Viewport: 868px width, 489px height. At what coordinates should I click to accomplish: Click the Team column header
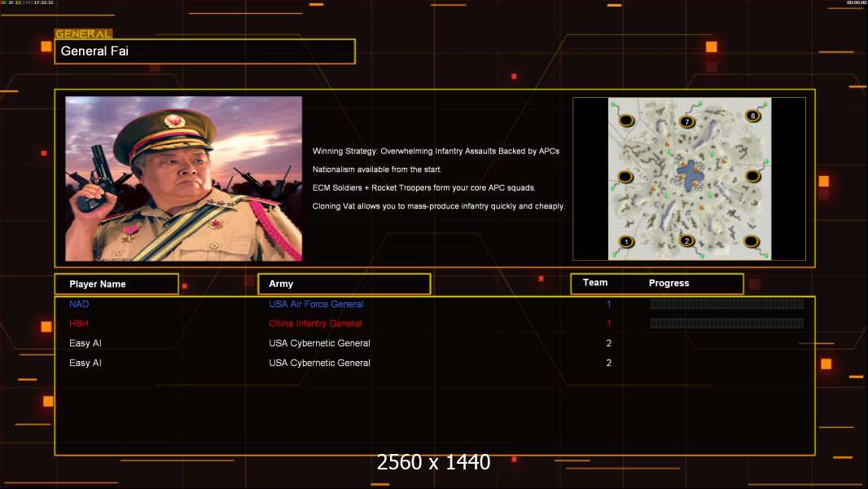(x=595, y=283)
